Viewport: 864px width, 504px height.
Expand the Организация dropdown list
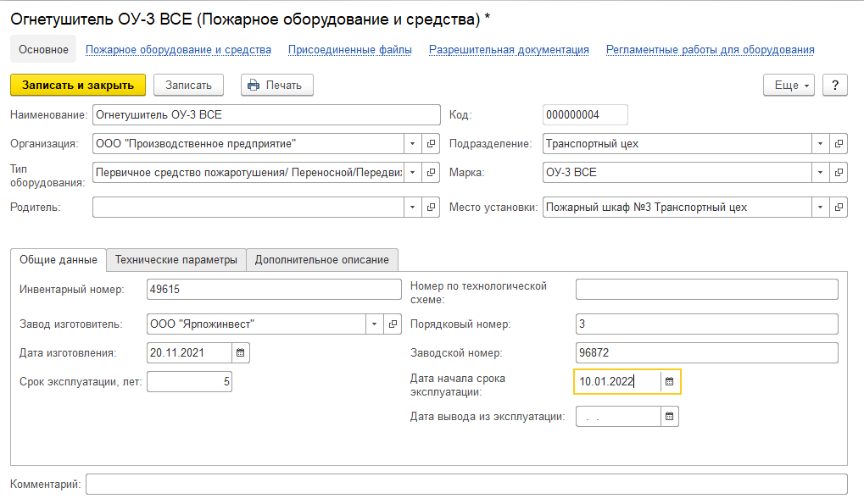[412, 143]
